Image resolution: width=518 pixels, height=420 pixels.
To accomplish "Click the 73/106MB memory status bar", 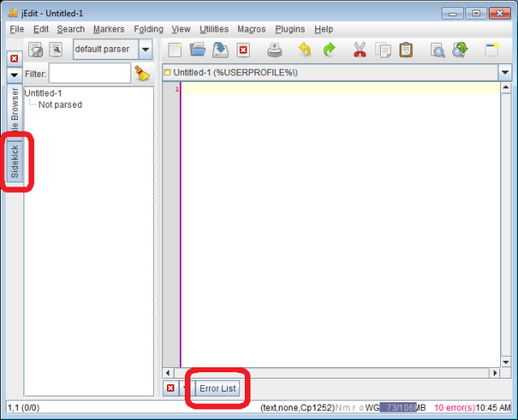I will (402, 408).
